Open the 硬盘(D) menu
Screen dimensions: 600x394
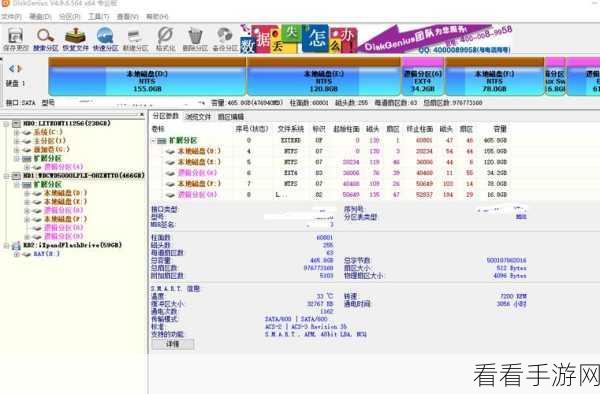41,16
